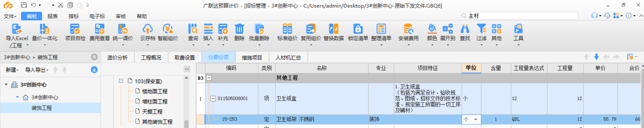Click the Copy icon in title bar

(70, 5)
